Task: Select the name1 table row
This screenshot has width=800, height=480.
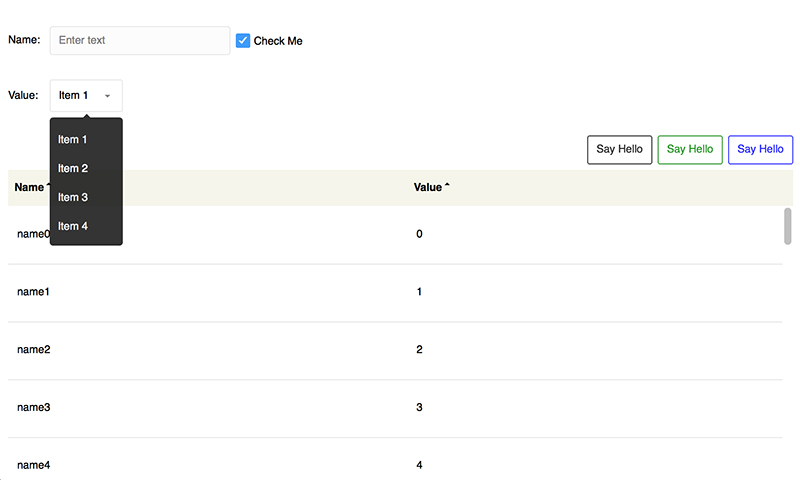Action: click(395, 292)
